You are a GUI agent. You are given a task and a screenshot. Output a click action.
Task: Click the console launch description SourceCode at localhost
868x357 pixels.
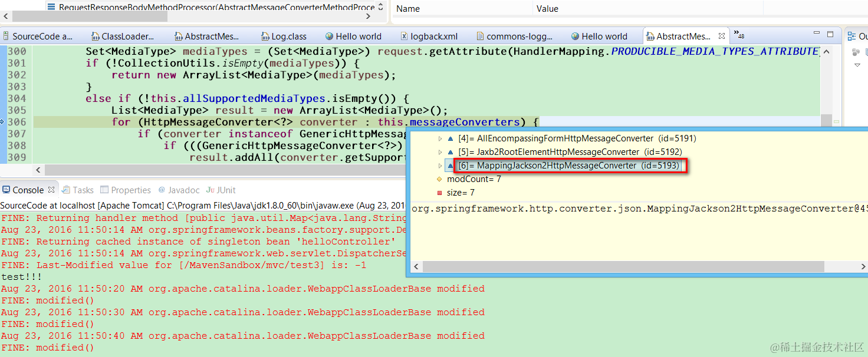tap(203, 206)
